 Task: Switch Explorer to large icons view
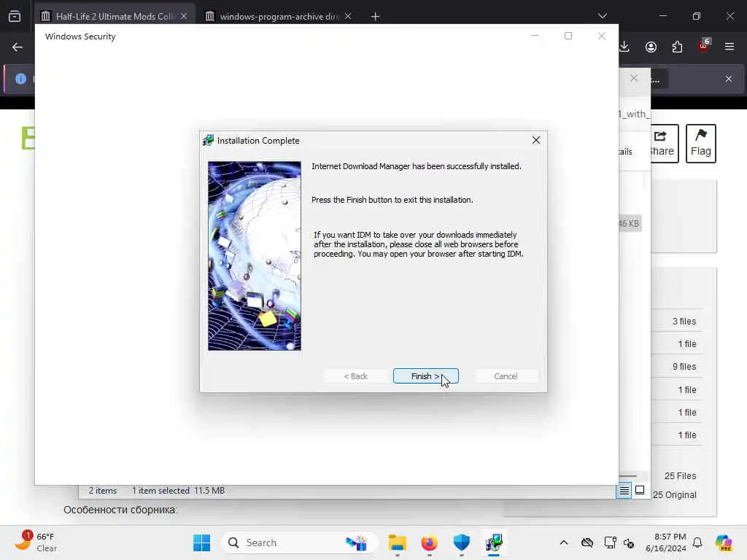point(640,490)
